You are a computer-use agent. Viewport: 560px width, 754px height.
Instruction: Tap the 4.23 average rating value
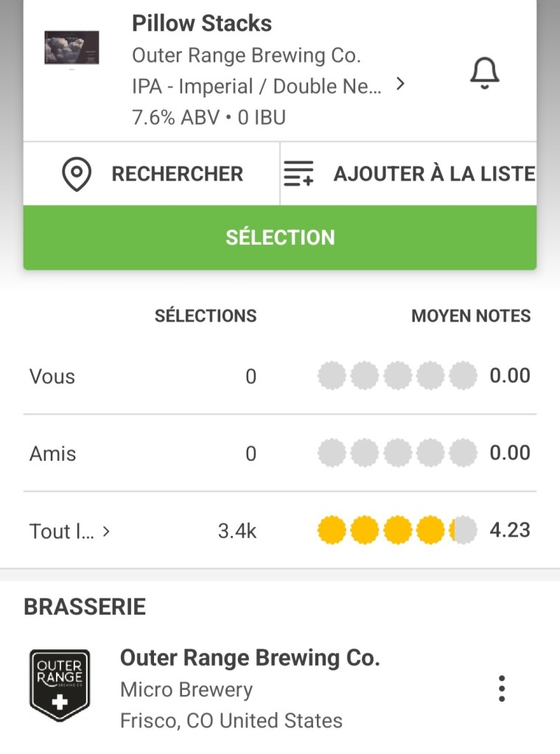pos(510,530)
